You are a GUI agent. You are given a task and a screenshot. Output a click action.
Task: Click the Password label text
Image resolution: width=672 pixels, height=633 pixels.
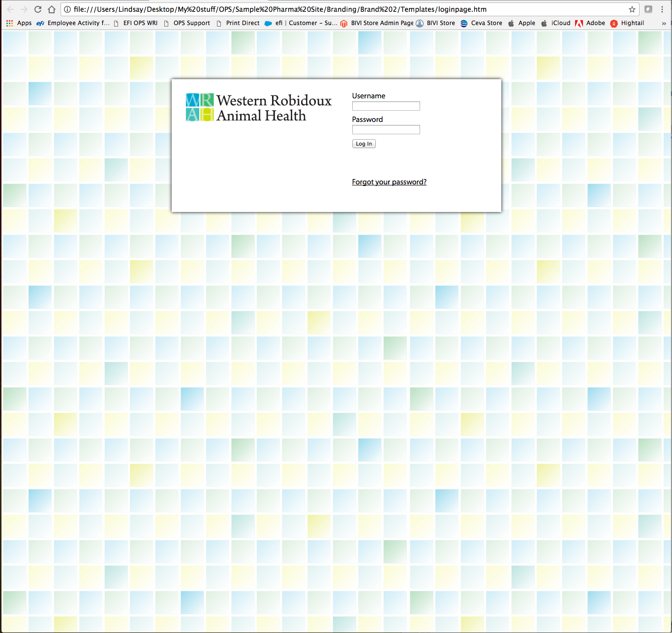pyautogui.click(x=367, y=120)
